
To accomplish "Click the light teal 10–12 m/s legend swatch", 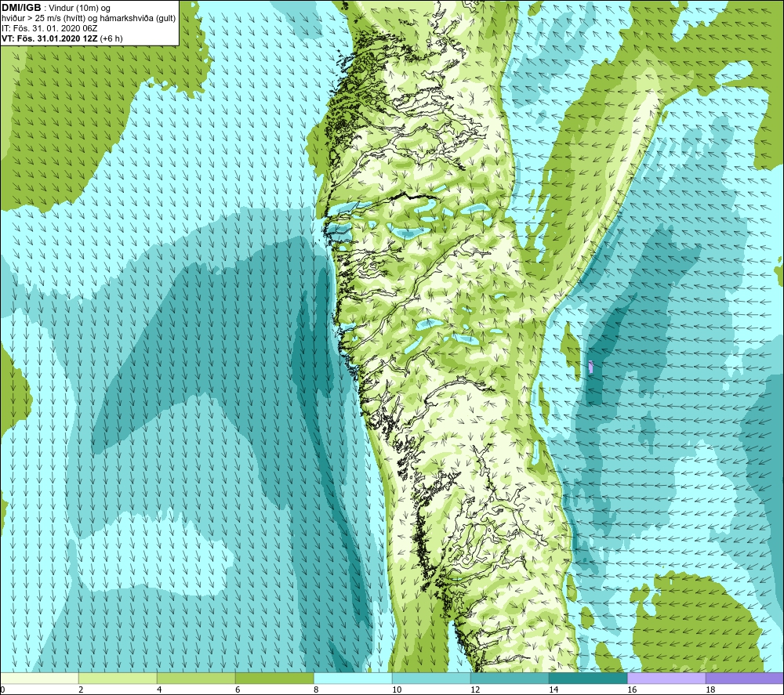I will coord(431,678).
